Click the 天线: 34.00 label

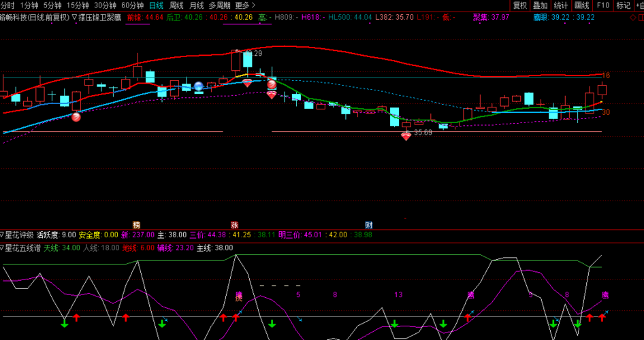point(62,248)
